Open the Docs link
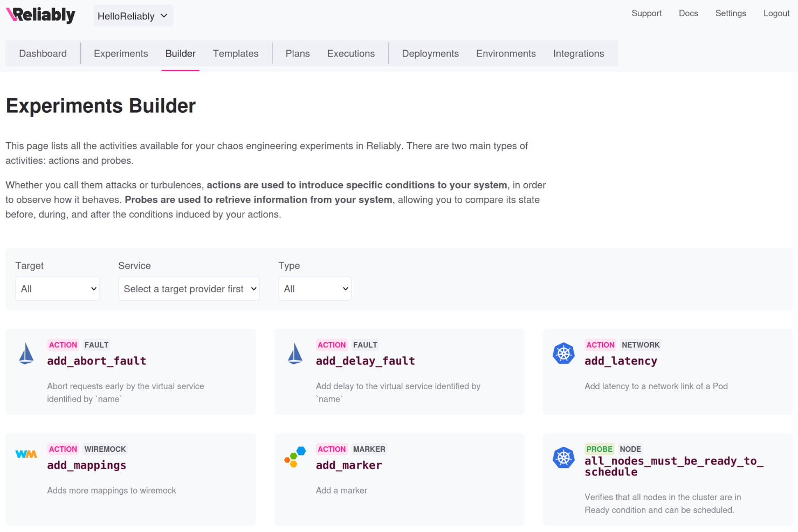 (x=689, y=13)
